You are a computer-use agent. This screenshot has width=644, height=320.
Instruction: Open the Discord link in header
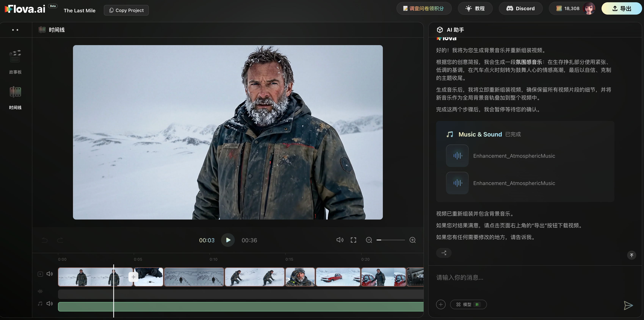tap(520, 9)
